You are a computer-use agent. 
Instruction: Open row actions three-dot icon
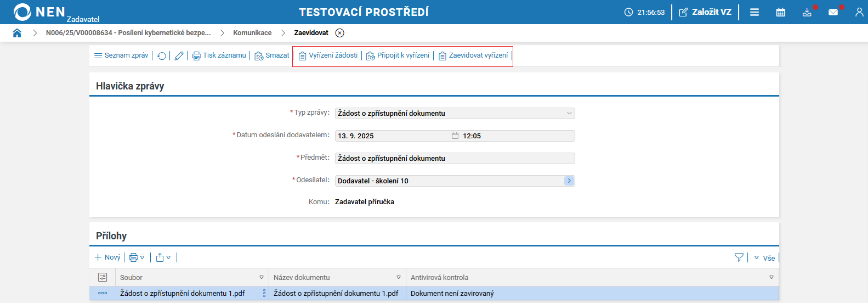[103, 293]
